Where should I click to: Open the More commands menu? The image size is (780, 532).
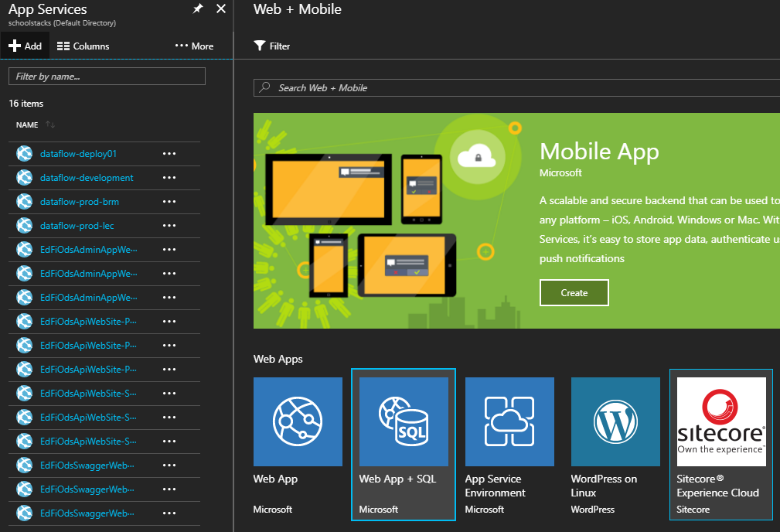(x=194, y=46)
